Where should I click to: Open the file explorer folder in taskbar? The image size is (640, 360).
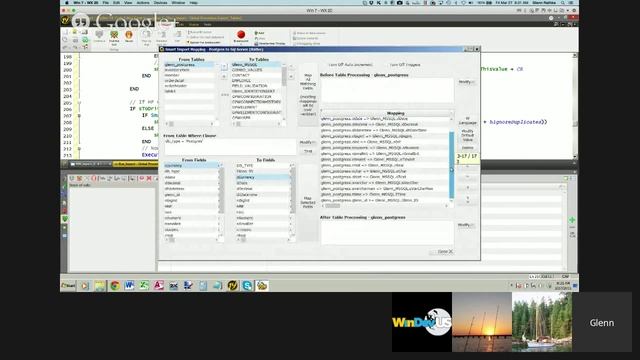click(100, 285)
